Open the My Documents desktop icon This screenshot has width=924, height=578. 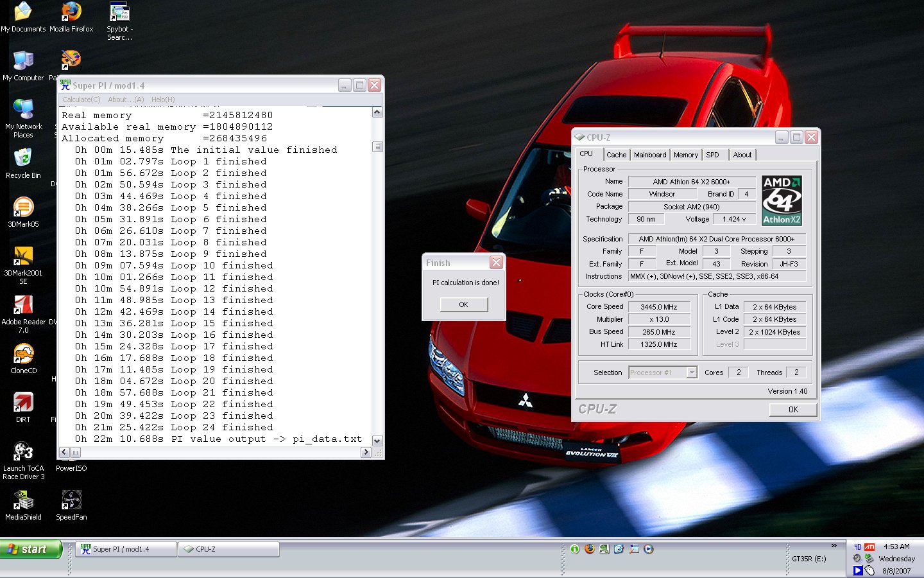[x=23, y=17]
